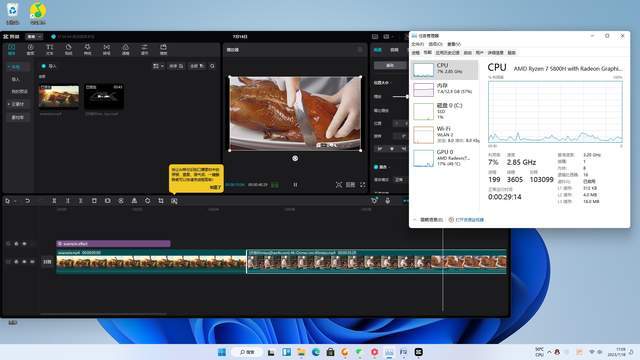Click the cover button on main track
640x360 pixels.
[x=47, y=262]
